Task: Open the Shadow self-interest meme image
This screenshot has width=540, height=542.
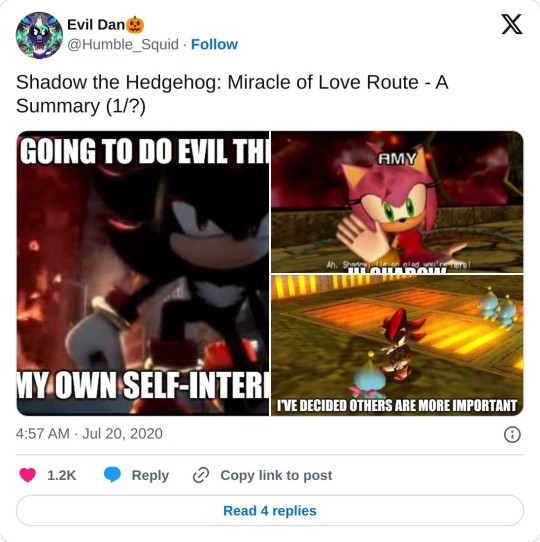Action: 143,273
